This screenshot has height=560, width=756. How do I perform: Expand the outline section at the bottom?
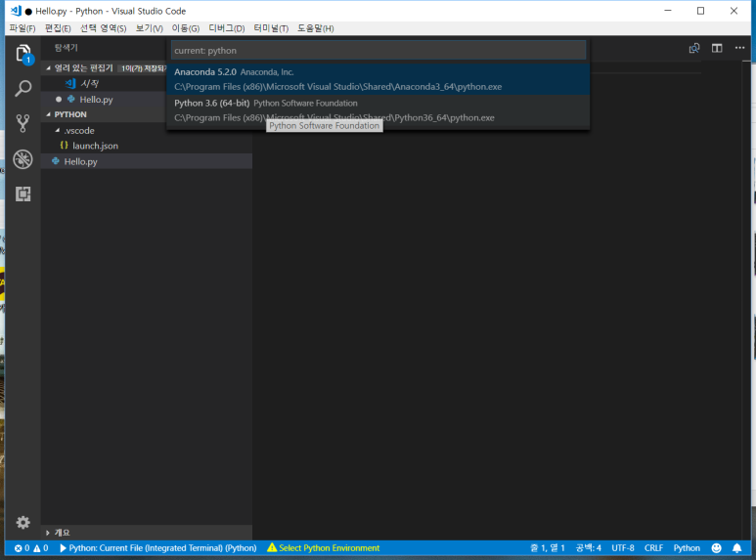coord(48,533)
